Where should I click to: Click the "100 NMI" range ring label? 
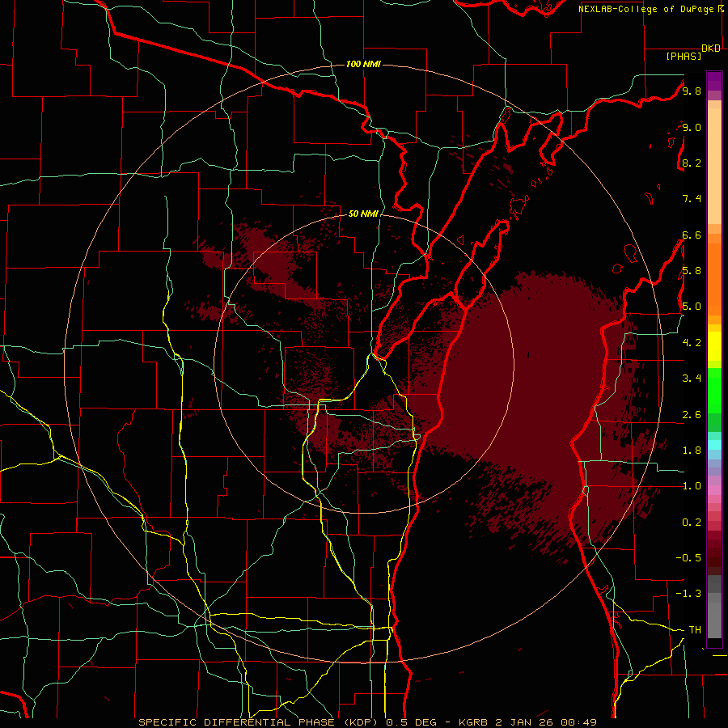(x=363, y=64)
